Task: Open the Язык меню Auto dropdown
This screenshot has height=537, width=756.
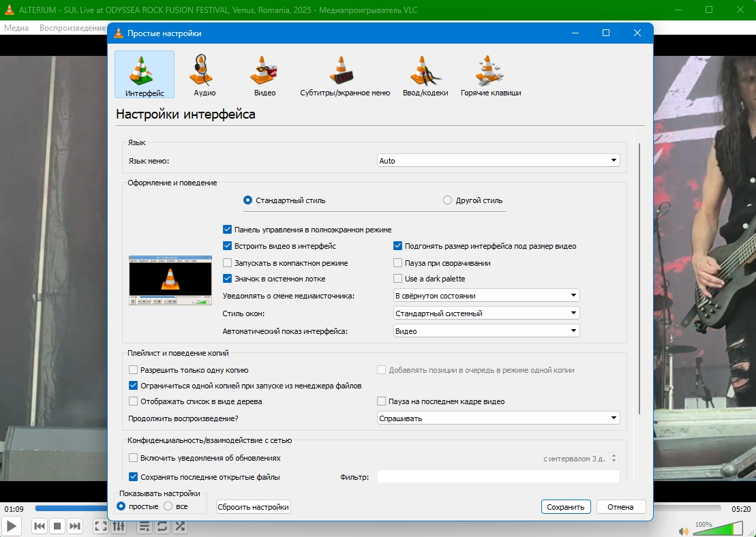Action: pyautogui.click(x=498, y=161)
